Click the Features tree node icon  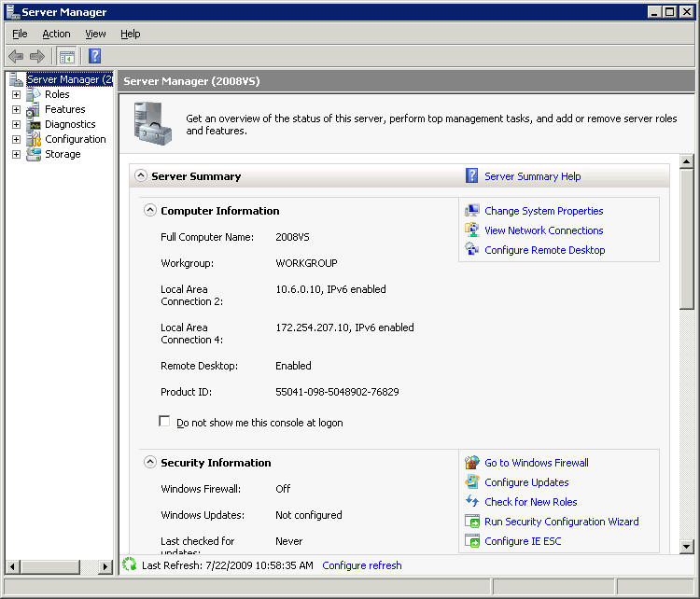34,109
